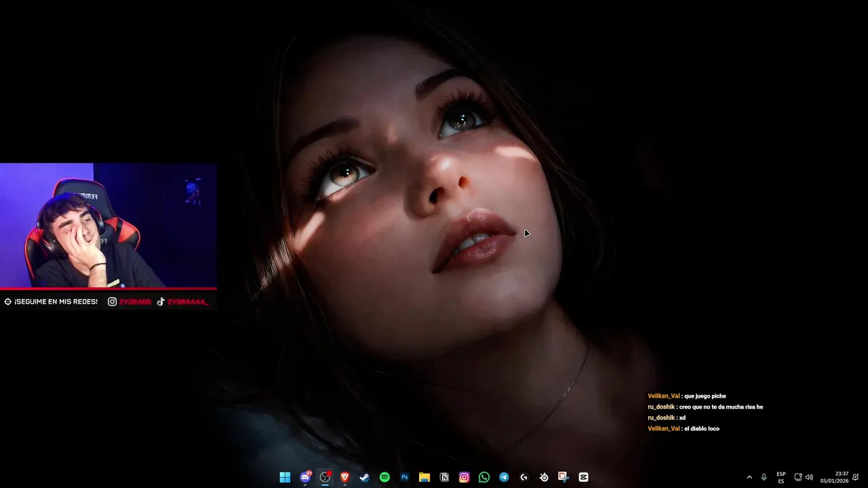Click the microphone tray icon

[x=764, y=477]
